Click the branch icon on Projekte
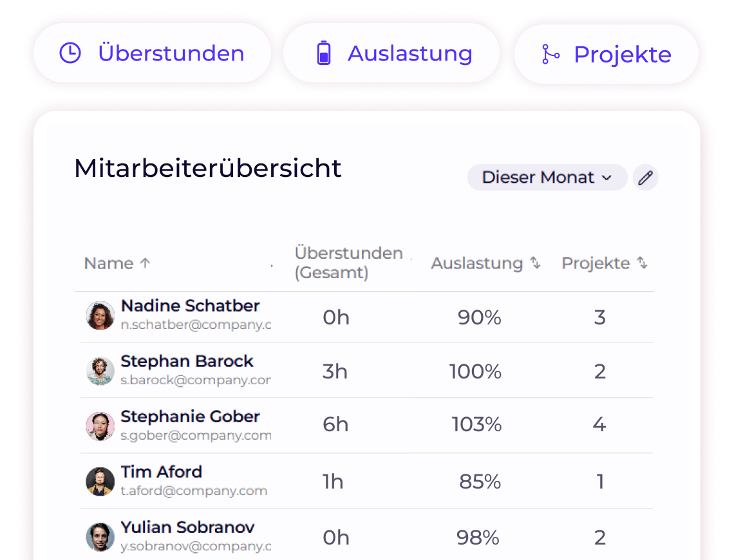Screen dimensions: 734x560 [550, 54]
